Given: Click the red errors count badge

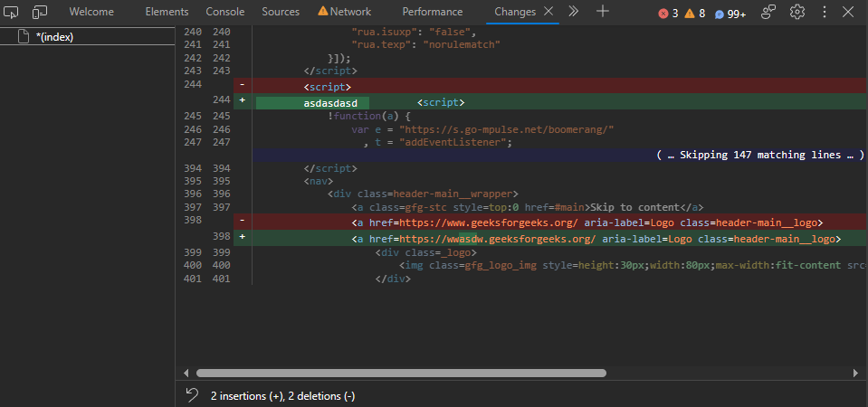Looking at the screenshot, I should 669,13.
